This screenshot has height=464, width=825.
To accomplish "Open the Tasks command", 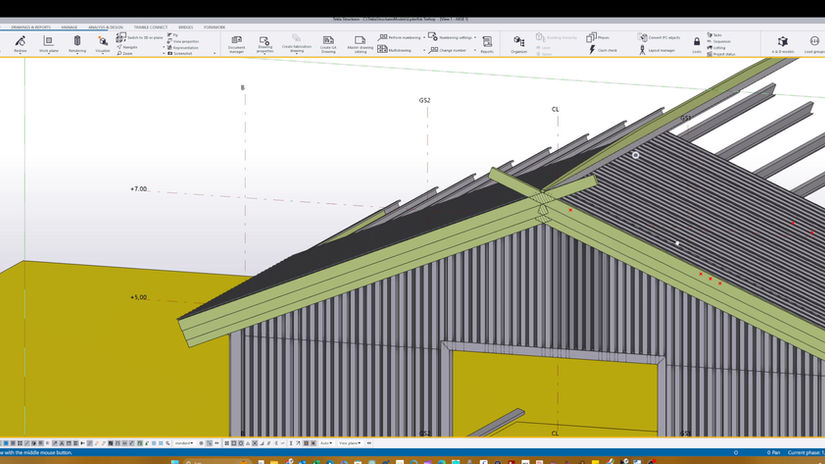I will pyautogui.click(x=714, y=35).
